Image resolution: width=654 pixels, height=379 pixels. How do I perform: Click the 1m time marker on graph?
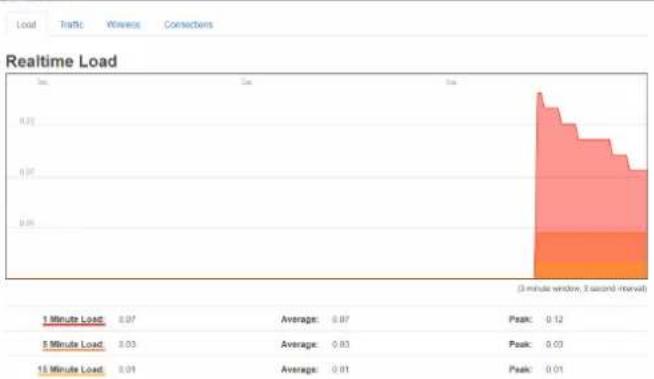pos(451,82)
